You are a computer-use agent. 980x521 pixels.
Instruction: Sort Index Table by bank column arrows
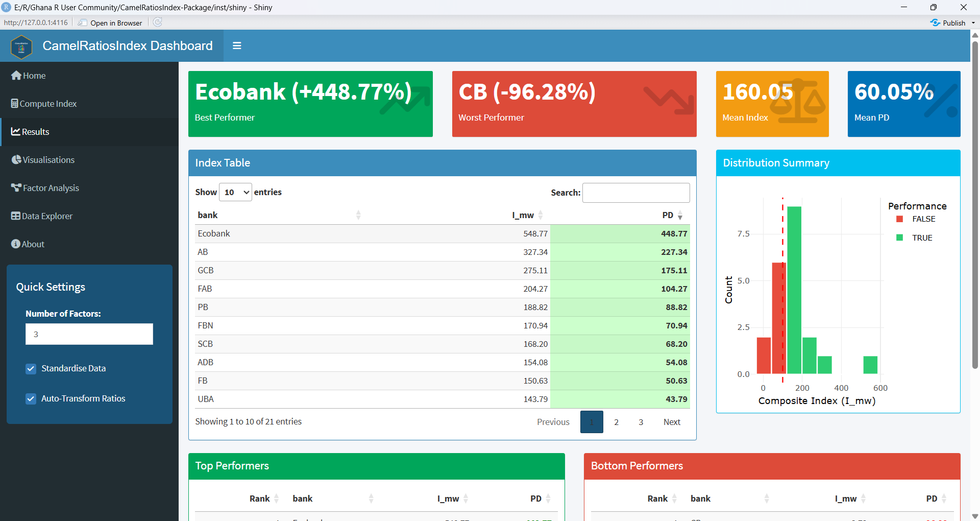click(x=358, y=215)
